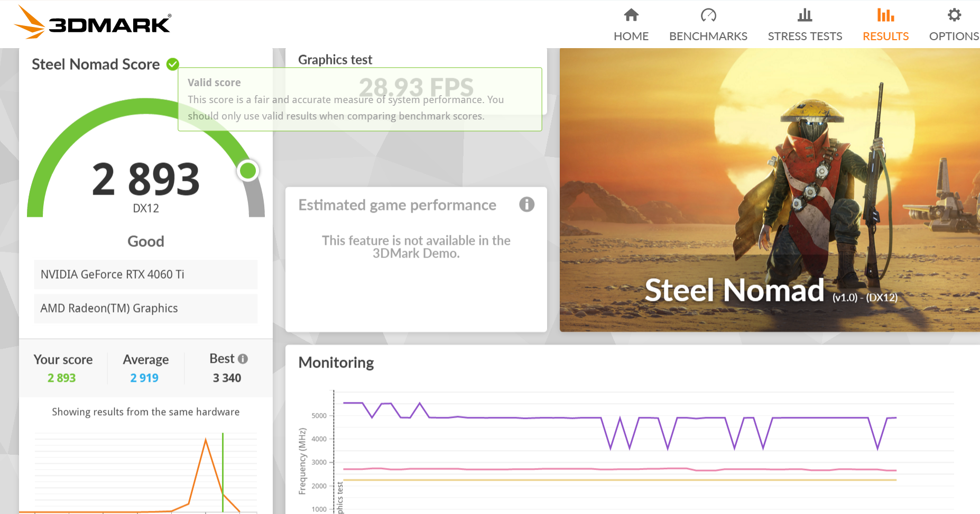Click the Good rating label
980x514 pixels.
146,242
